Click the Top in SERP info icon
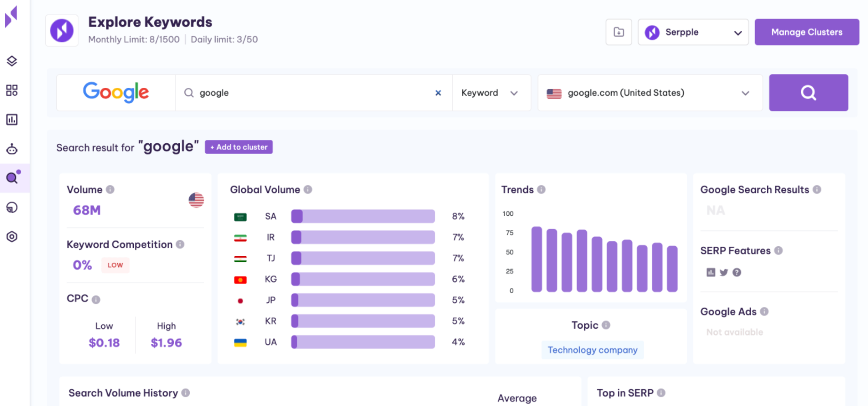The image size is (868, 406). (x=661, y=393)
